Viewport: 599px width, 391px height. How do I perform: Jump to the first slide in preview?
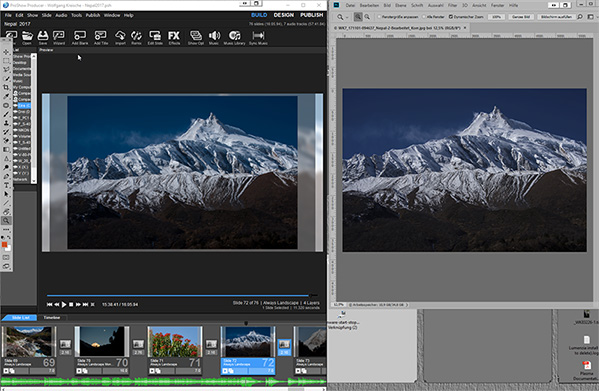pos(49,304)
